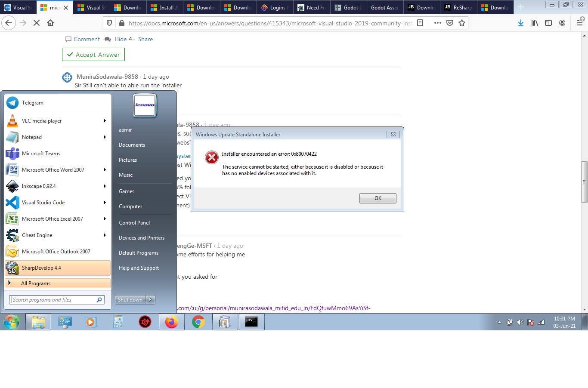Click the Windows Start orb
The image size is (588, 388).
coord(12,322)
